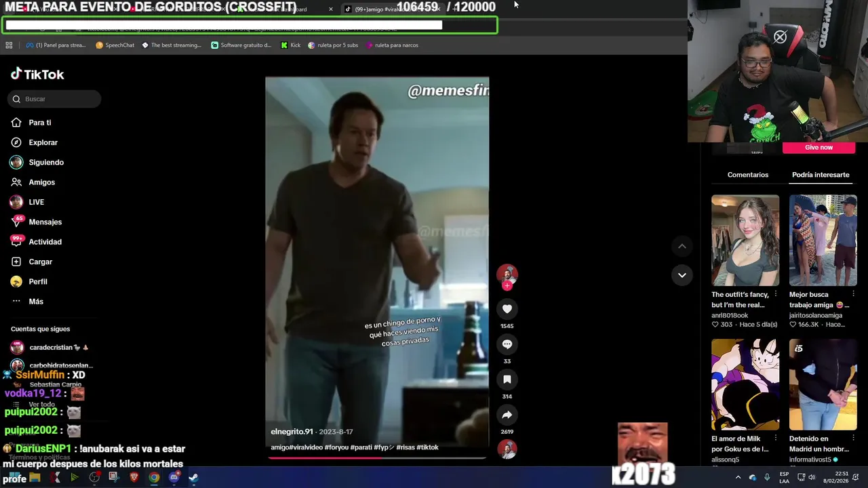Open anrl8018ook user profile
The width and height of the screenshot is (868, 488).
pyautogui.click(x=730, y=315)
